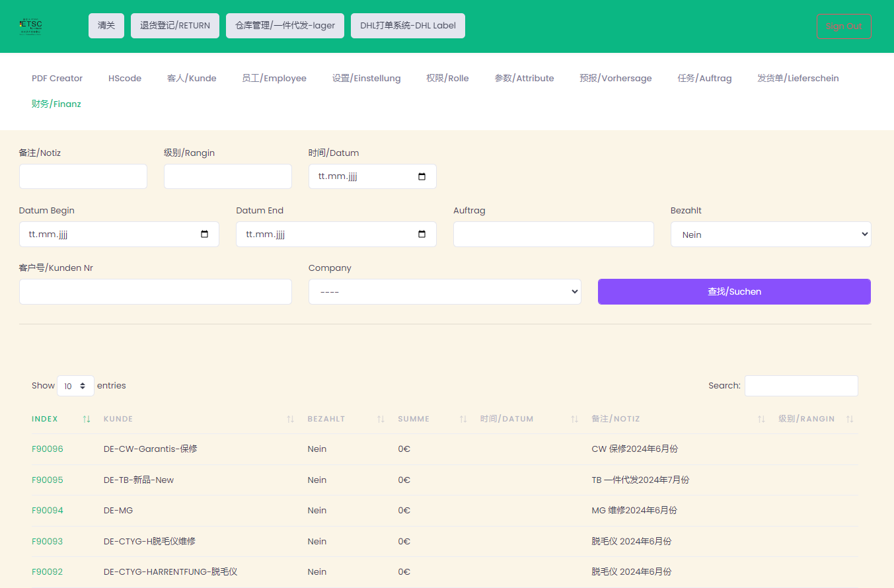This screenshot has height=588, width=894.
Task: Open the Company dropdown
Action: coord(445,292)
